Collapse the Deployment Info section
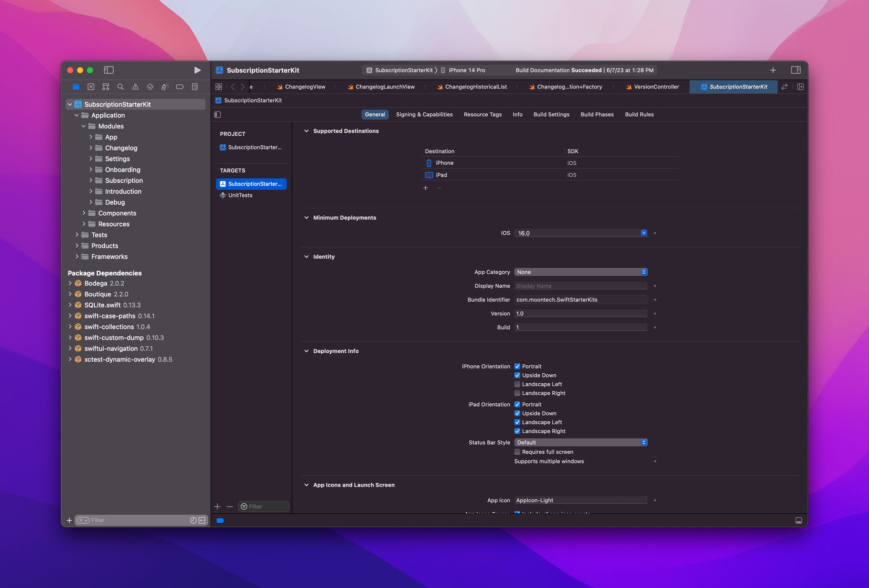 (307, 351)
